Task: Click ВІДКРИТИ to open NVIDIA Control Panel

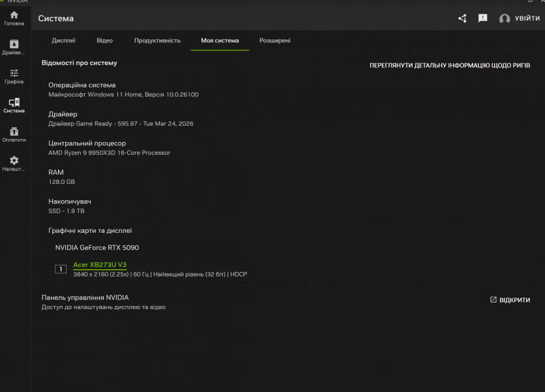Action: pos(510,300)
